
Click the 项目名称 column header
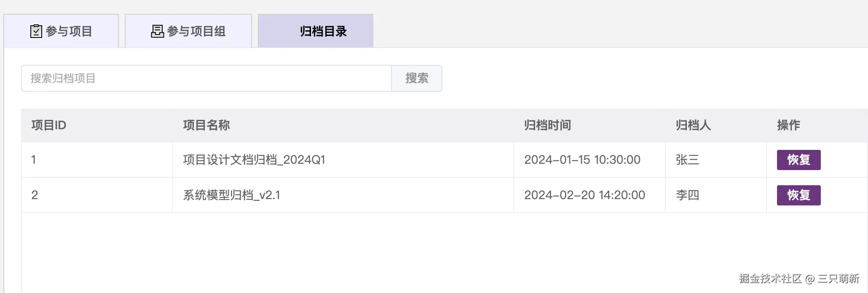coord(206,125)
